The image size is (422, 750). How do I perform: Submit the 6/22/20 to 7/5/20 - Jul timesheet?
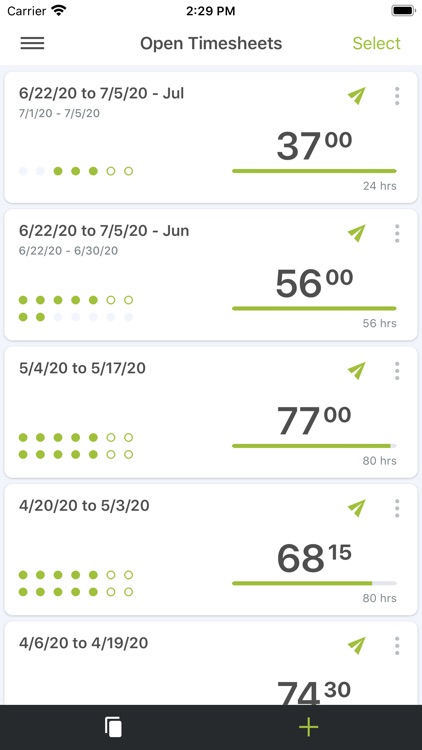point(356,96)
